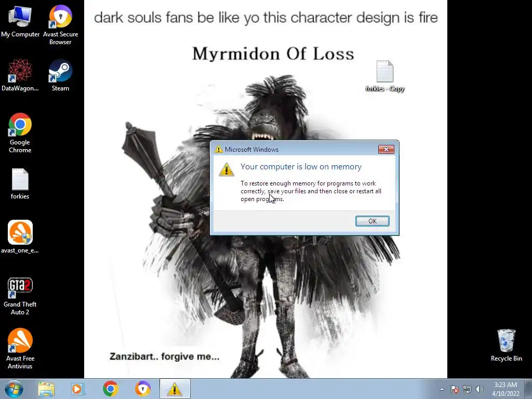Screen dimensions: 532x399
Task: Open the volume speaker tray icon
Action: pos(480,389)
